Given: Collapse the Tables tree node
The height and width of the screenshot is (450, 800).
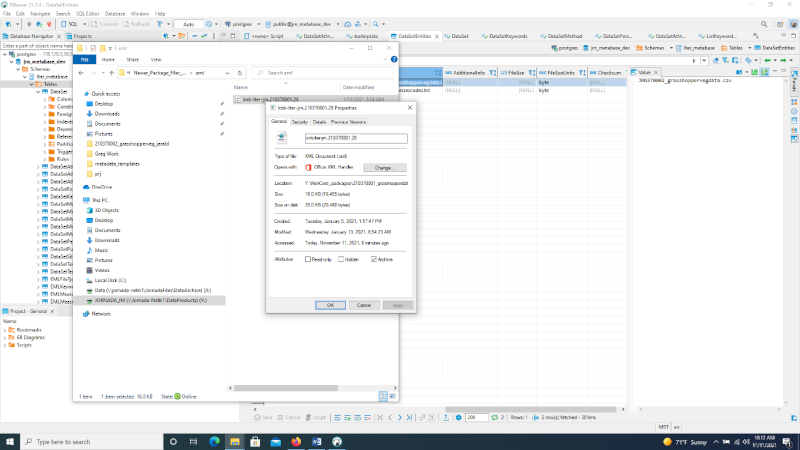Looking at the screenshot, I should click(x=32, y=85).
